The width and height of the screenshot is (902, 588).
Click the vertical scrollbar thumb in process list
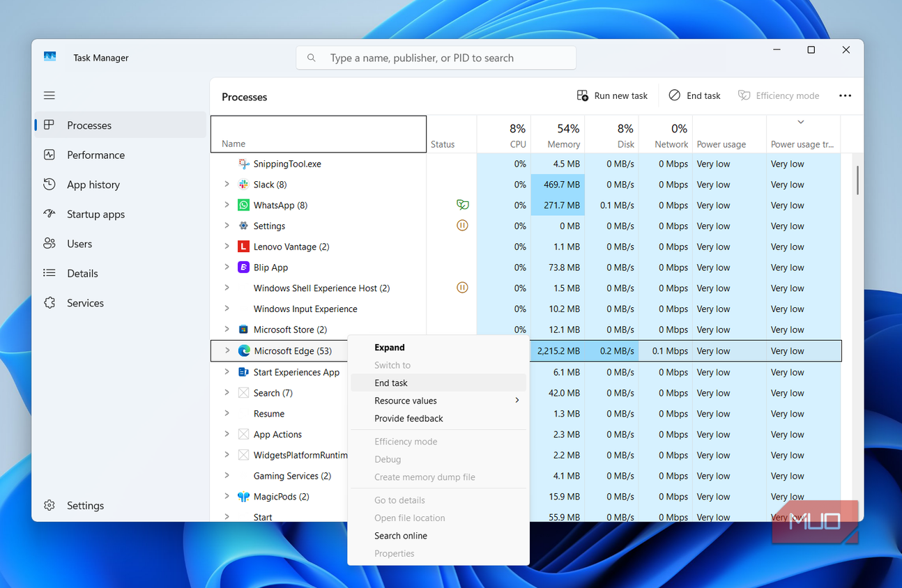[x=857, y=180]
